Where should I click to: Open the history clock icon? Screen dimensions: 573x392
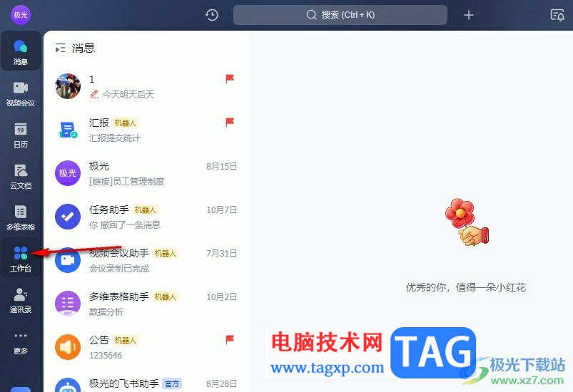[212, 15]
